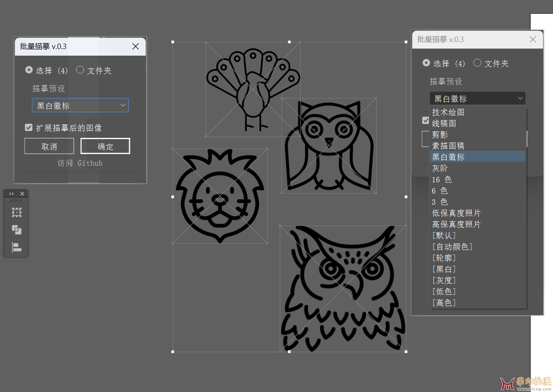
Task: Collapse the open 黑白徽标 dropdown in right dialog
Action: tap(477, 98)
